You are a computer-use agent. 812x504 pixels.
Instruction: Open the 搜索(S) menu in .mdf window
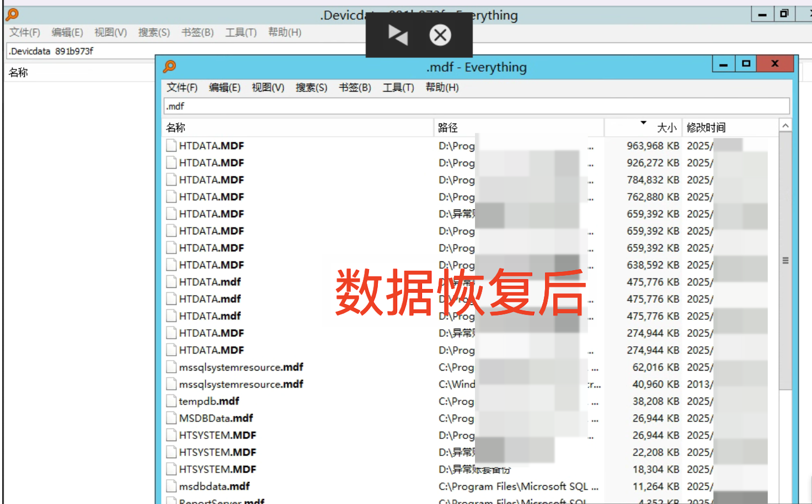click(311, 88)
